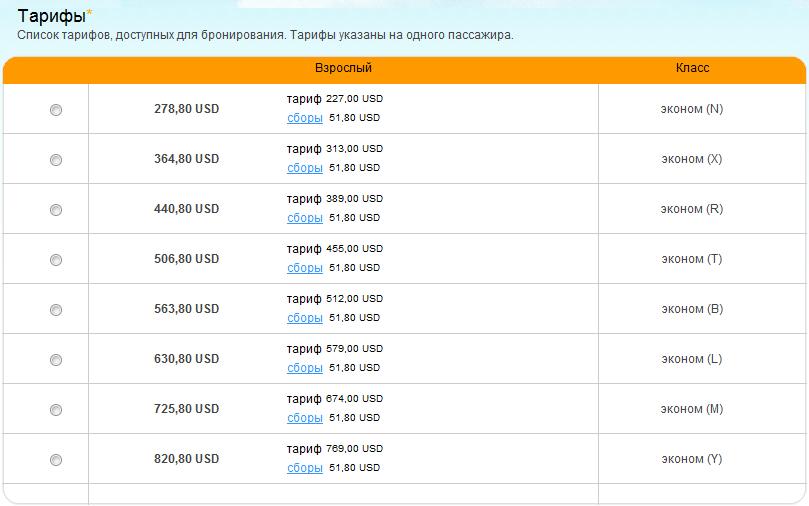Click the сборы link under тариф 579,00 USD
This screenshot has width=809, height=506.
(304, 368)
